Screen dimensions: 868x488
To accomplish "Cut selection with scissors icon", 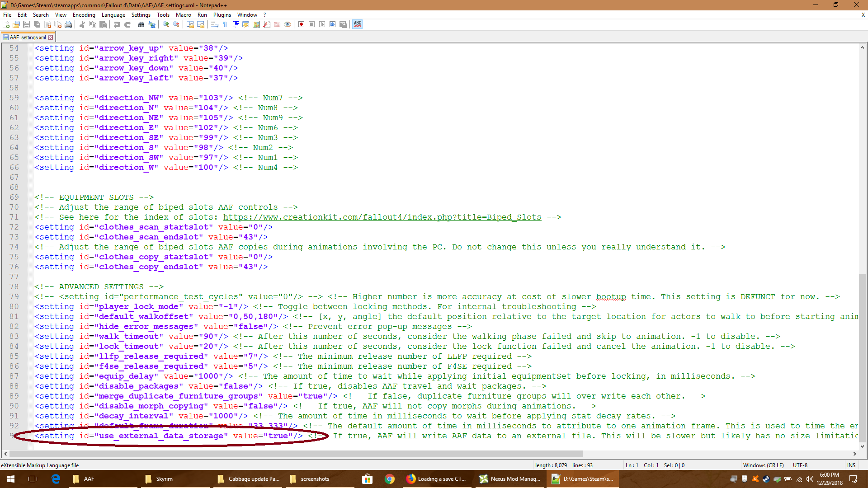I will 82,24.
